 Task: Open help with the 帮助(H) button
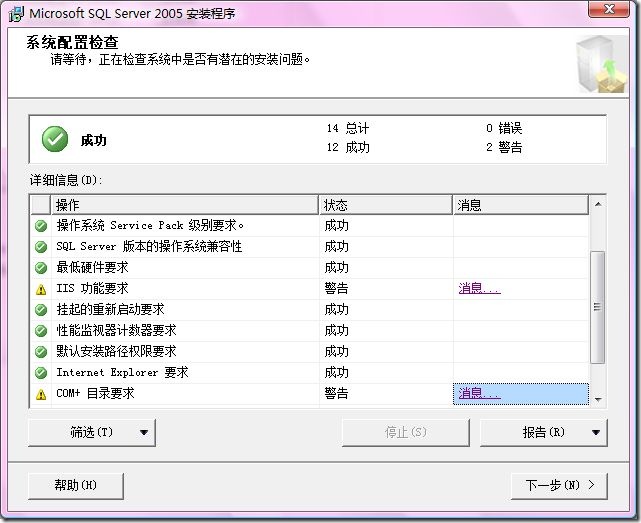click(76, 486)
